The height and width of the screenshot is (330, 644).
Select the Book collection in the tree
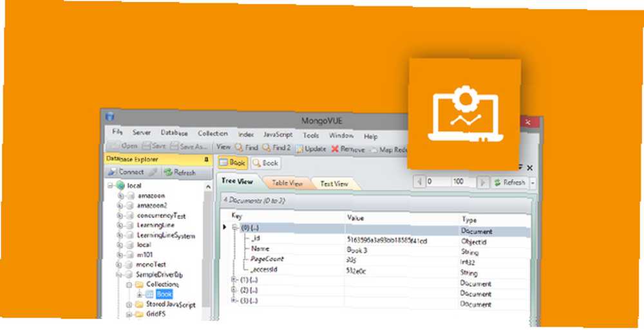[164, 294]
